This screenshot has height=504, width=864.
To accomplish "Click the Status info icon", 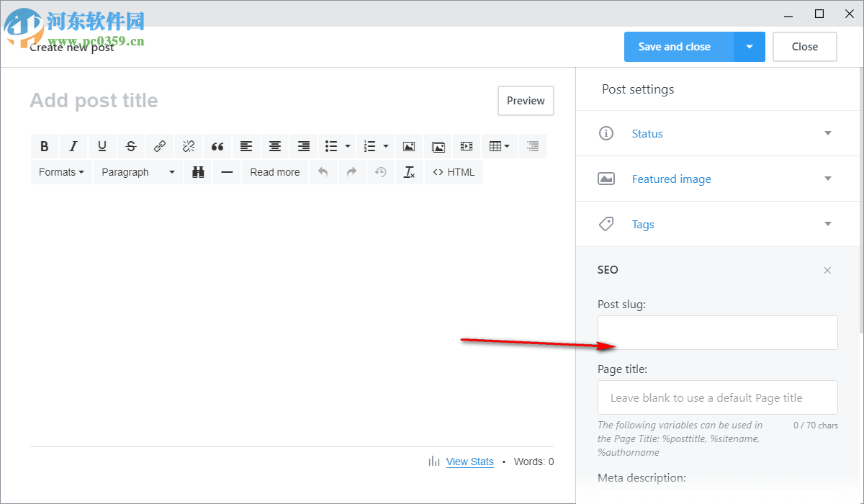I will [x=606, y=133].
